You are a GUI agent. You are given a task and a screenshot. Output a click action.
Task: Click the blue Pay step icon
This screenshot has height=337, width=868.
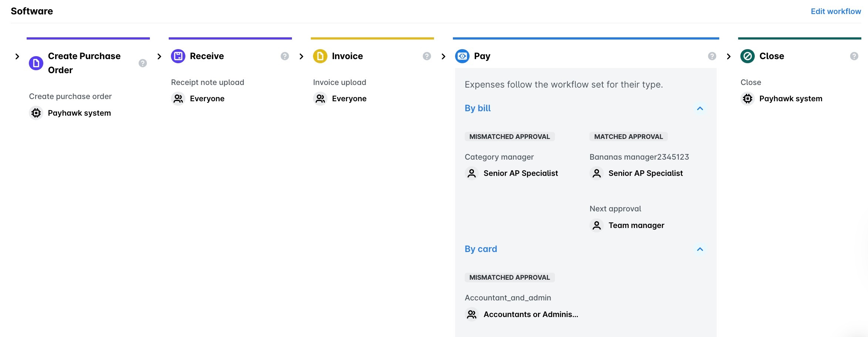(x=462, y=56)
